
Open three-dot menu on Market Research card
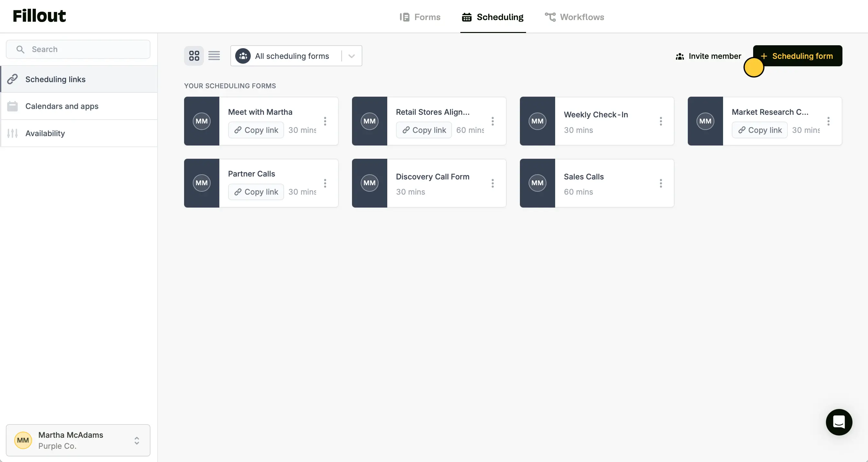tap(828, 121)
